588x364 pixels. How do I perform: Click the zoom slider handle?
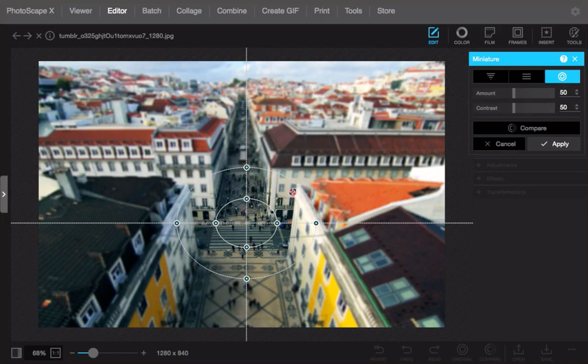click(93, 353)
